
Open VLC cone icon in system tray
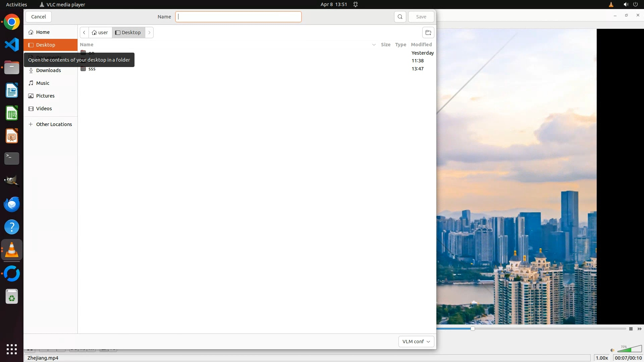click(611, 4)
